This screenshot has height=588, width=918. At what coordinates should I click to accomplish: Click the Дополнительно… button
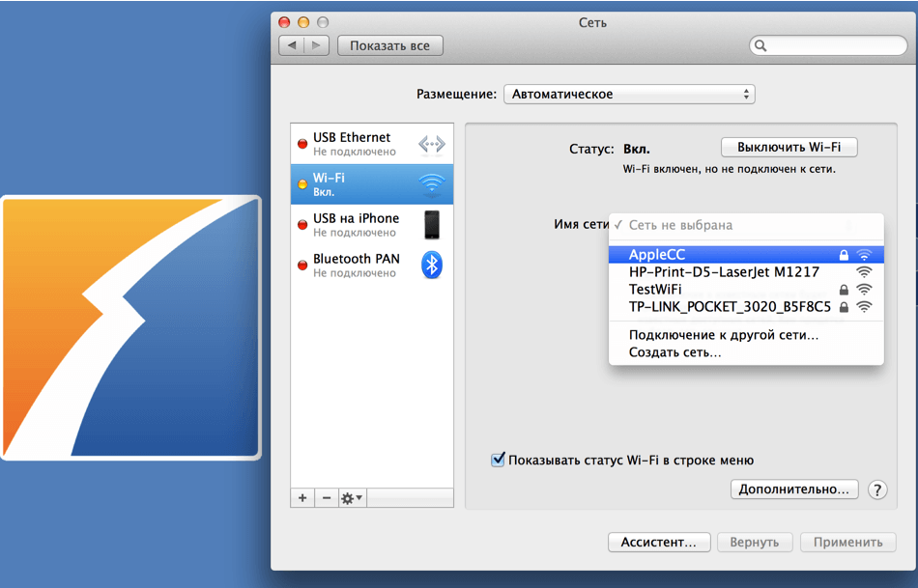[794, 490]
